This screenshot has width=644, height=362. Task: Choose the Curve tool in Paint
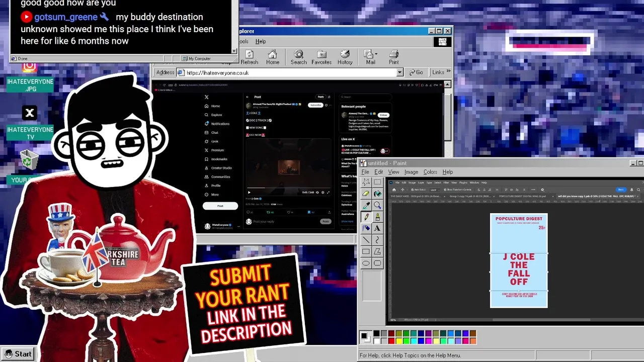377,240
